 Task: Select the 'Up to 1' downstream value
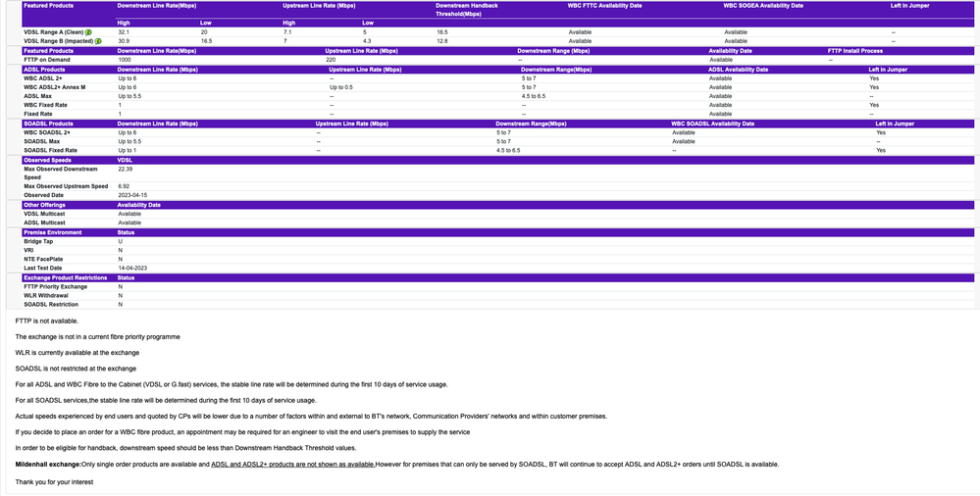(127, 150)
